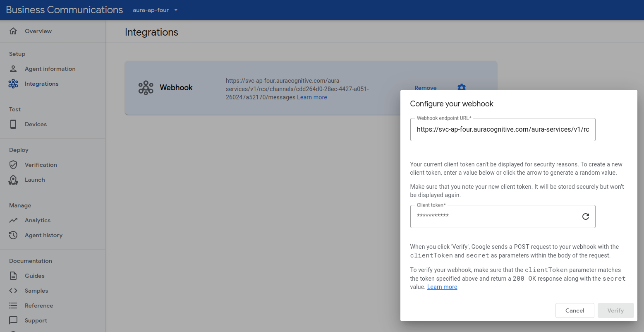Open the aura-ap-four agent dropdown

(x=155, y=10)
